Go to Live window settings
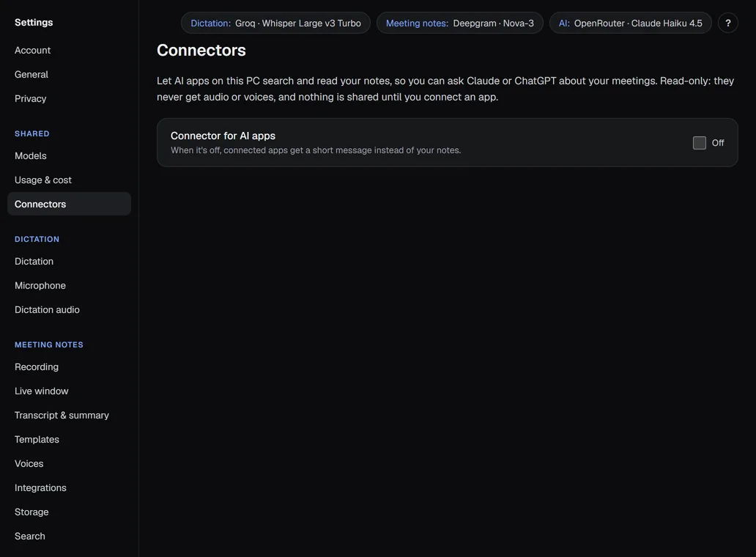756x557 pixels. (x=69, y=391)
